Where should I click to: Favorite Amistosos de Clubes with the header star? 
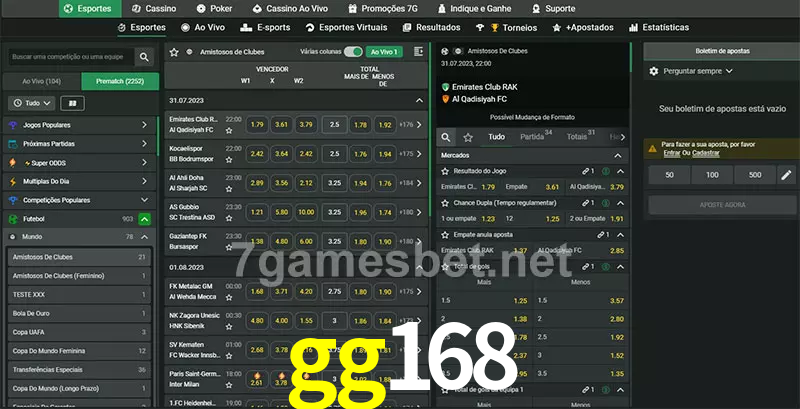pyautogui.click(x=174, y=52)
